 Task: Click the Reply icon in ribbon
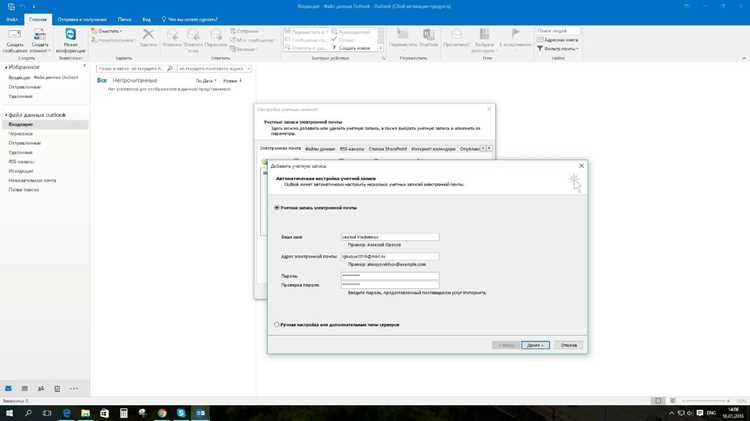pyautogui.click(x=172, y=37)
